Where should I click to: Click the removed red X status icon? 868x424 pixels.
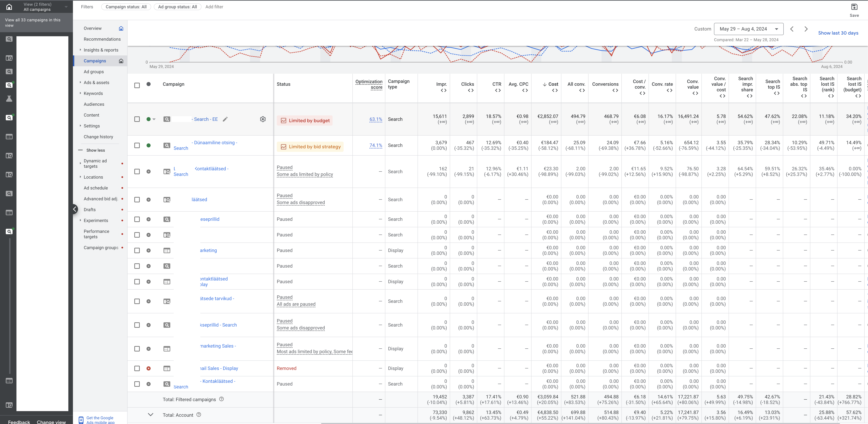coord(149,368)
